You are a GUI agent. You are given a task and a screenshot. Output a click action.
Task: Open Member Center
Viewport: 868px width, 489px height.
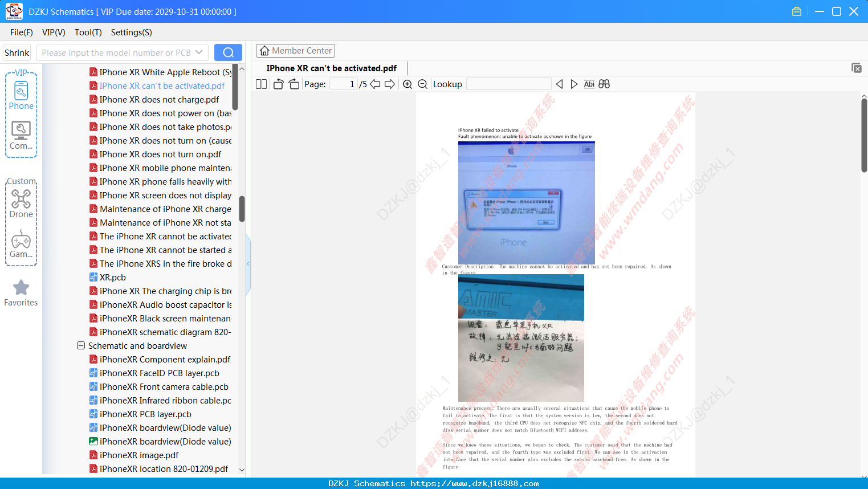tap(295, 51)
